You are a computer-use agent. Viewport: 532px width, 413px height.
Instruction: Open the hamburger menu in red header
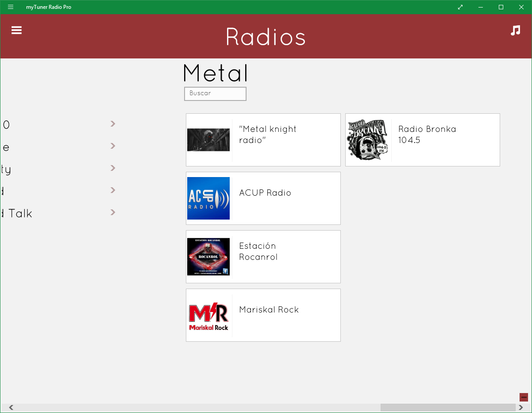(x=16, y=30)
